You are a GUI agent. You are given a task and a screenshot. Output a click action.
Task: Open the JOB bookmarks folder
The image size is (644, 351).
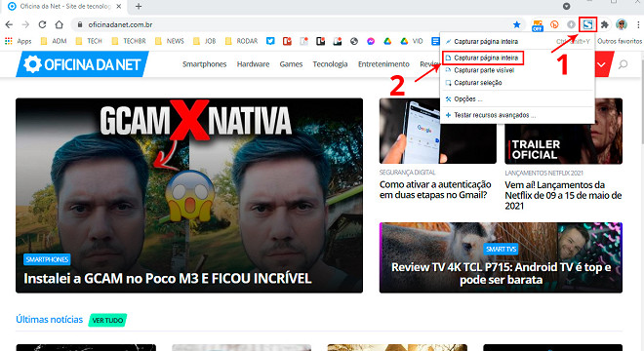tap(205, 41)
